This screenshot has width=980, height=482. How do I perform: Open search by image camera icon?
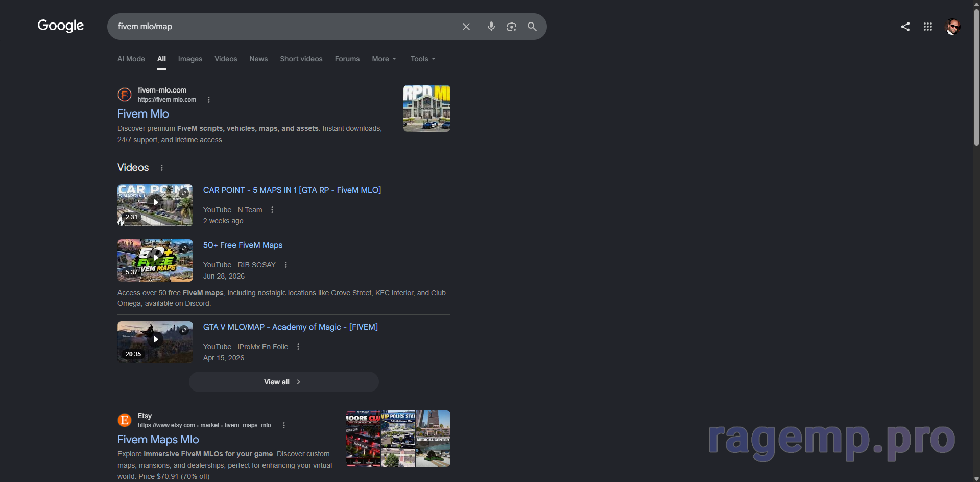[512, 27]
